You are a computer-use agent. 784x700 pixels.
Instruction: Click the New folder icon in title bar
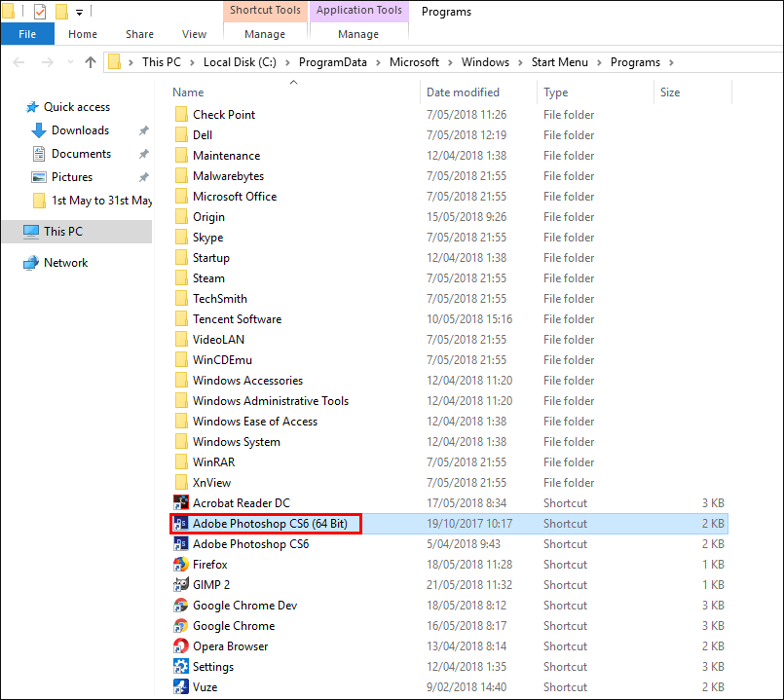(x=61, y=11)
